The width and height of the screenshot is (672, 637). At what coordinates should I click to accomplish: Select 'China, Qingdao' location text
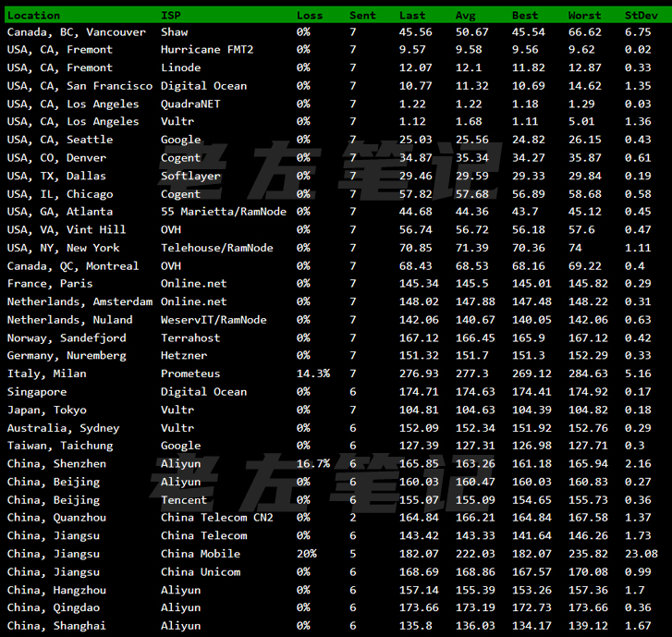(x=53, y=608)
